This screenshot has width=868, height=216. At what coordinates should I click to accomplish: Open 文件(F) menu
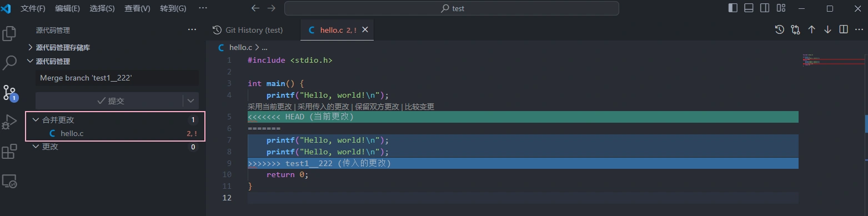[x=33, y=8]
